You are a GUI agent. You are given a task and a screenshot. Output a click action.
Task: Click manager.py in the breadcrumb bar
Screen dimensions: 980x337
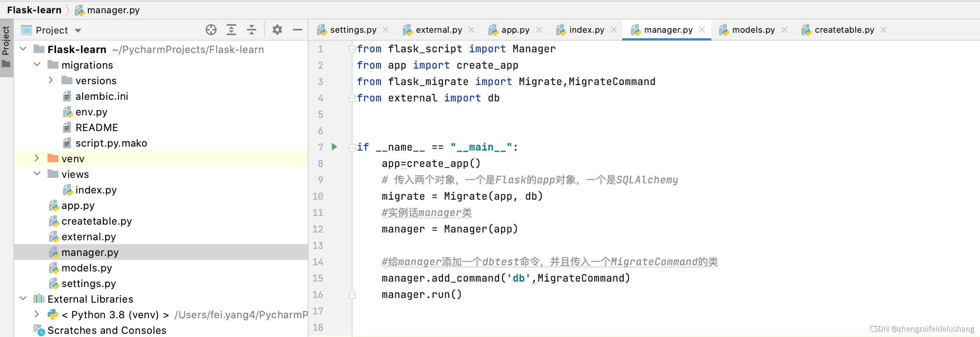[113, 10]
